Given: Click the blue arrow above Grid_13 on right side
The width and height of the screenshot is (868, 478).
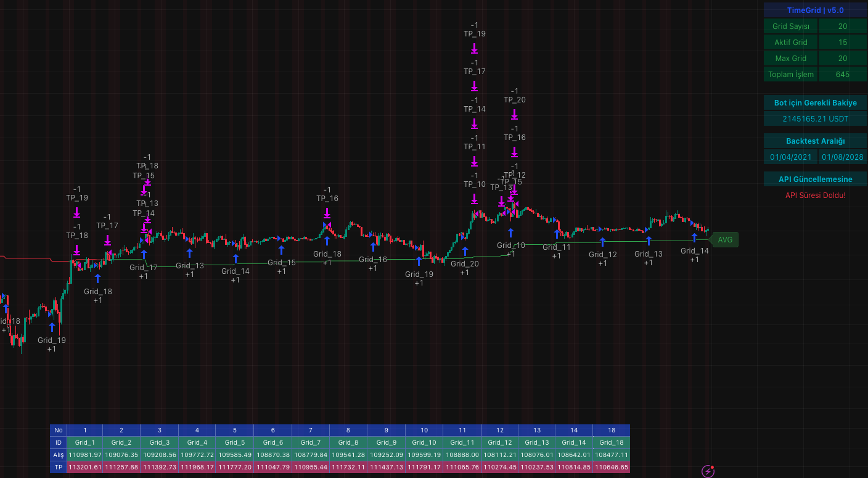Looking at the screenshot, I should (x=649, y=241).
